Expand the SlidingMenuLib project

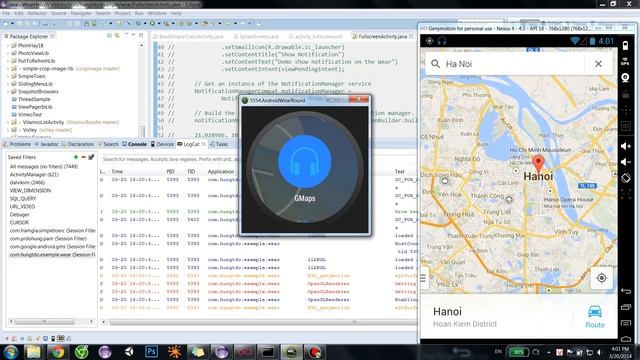8,84
